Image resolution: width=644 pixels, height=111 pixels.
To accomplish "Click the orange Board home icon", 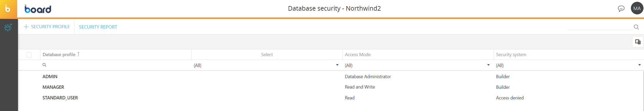I will coord(8,9).
